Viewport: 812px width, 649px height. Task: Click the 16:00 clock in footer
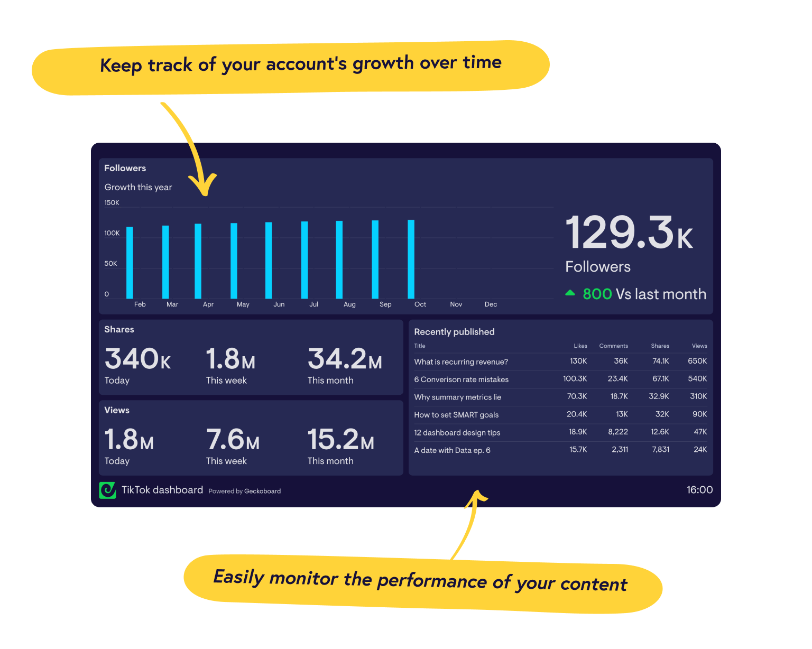coord(699,490)
